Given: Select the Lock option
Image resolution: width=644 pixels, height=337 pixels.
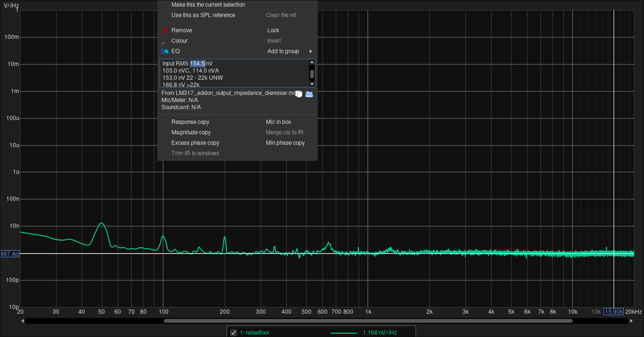Looking at the screenshot, I should click(273, 30).
